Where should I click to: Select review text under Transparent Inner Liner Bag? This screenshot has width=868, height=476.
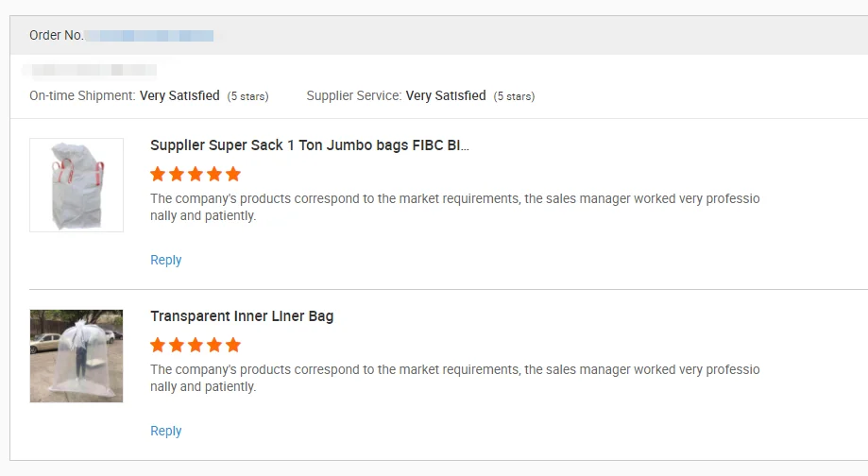[x=454, y=378]
